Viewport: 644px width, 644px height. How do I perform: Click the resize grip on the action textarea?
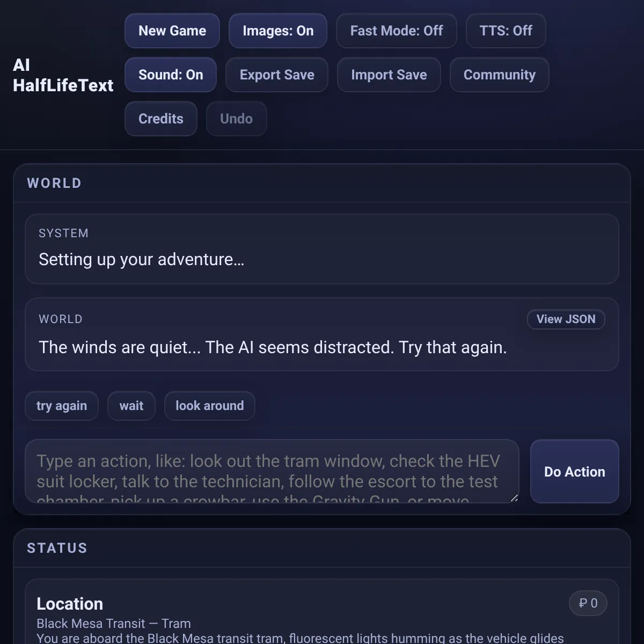click(x=514, y=498)
